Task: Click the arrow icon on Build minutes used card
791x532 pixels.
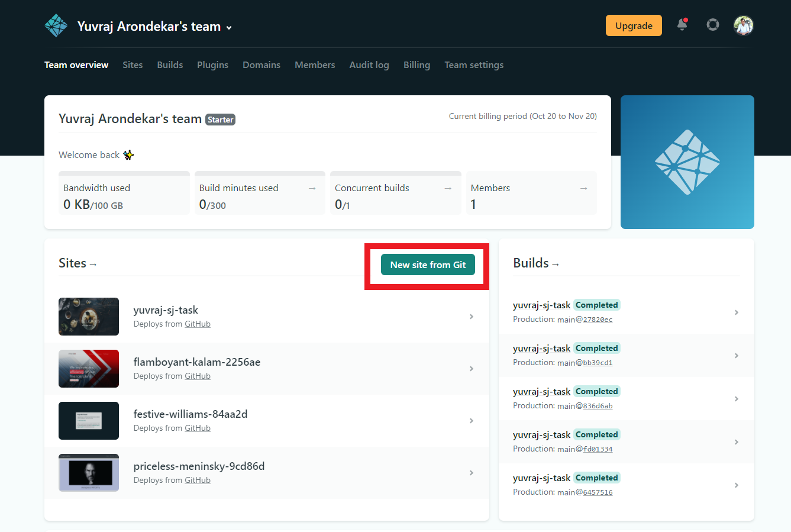Action: pos(312,188)
